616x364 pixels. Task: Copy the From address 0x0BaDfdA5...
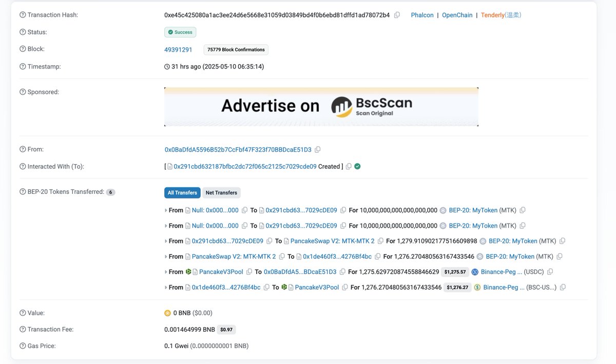[317, 150]
